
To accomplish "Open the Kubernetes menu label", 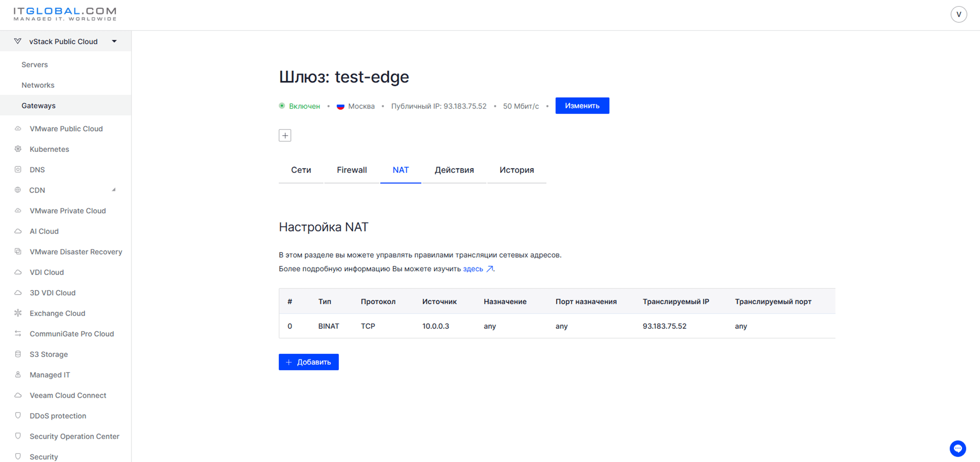I will [x=49, y=149].
